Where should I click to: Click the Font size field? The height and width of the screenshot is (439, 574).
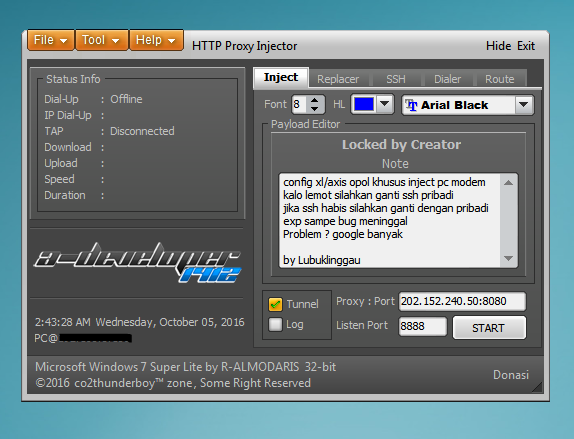(x=299, y=105)
